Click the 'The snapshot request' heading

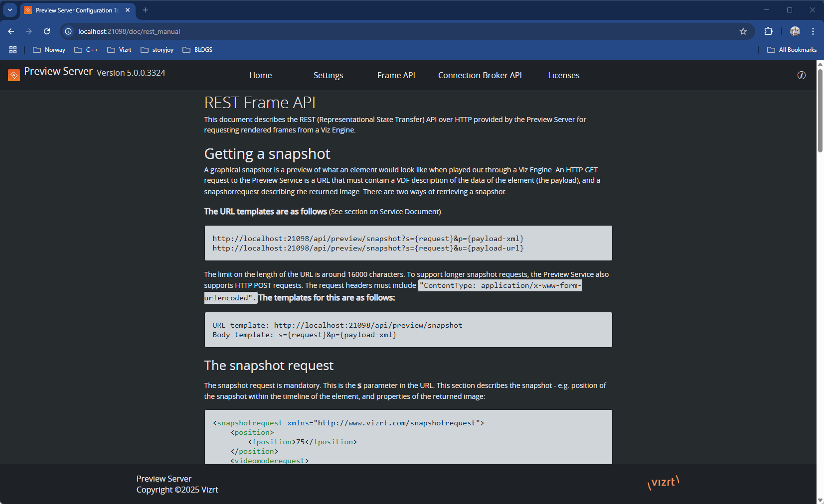pos(269,366)
